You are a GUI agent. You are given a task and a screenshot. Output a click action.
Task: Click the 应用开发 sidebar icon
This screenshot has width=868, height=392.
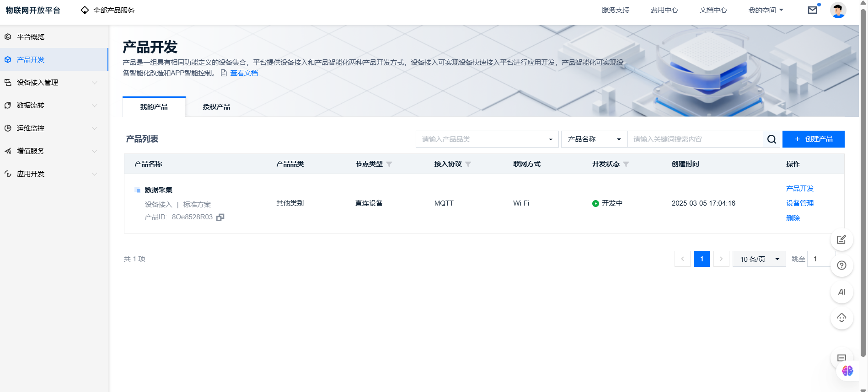tap(8, 174)
